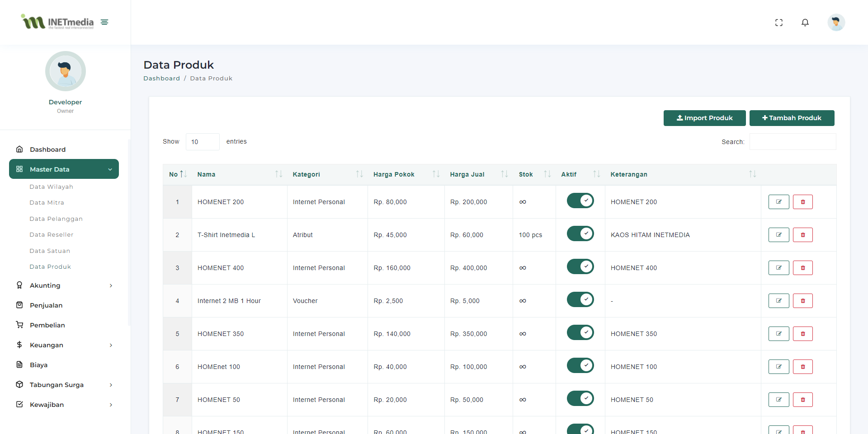Open the show entries count dropdown
This screenshot has width=868, height=434.
(202, 142)
